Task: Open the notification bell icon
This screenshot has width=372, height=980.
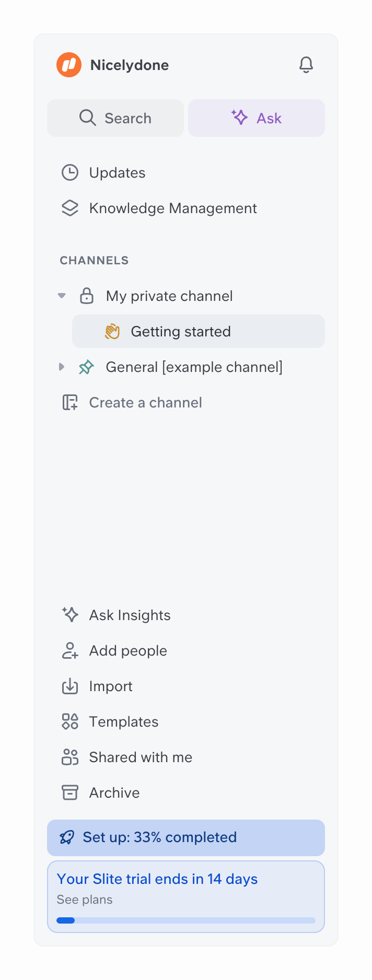Action: 306,64
